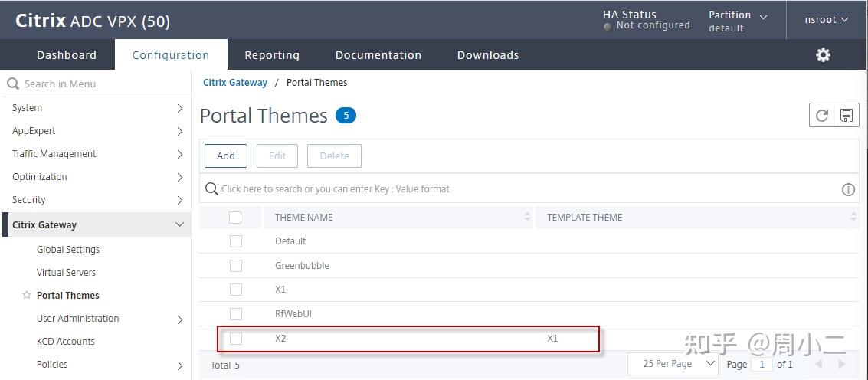Screen dimensions: 868x380
Task: Click the HA Status indicator dot
Action: (x=608, y=26)
